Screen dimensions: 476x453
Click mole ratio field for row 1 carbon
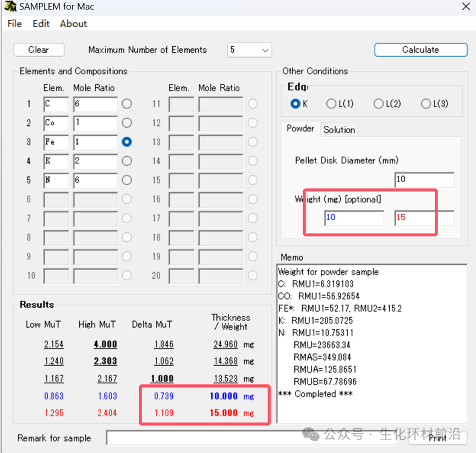click(x=95, y=104)
